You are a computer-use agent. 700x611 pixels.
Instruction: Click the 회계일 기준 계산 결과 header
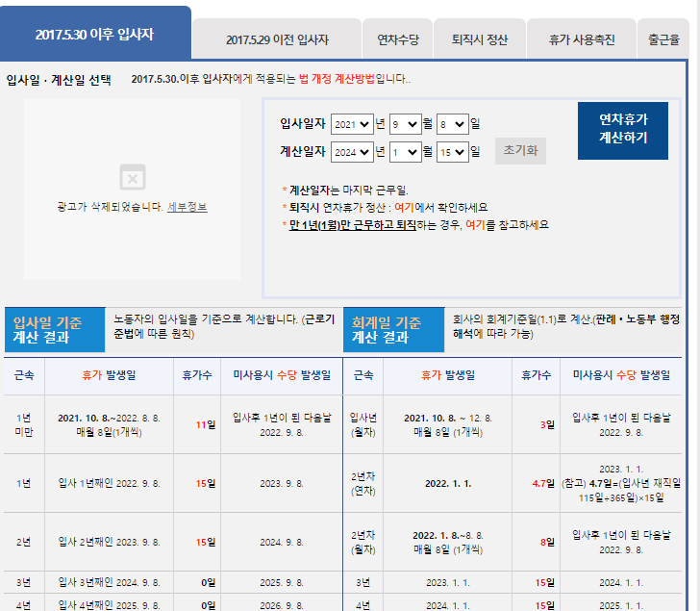click(392, 330)
